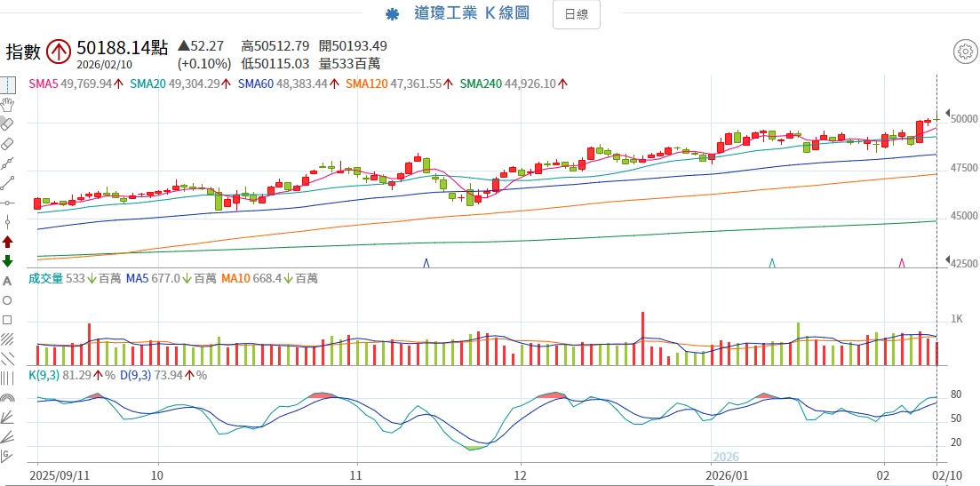Image resolution: width=980 pixels, height=486 pixels.
Task: Select the red up arrow marker tool
Action: pyautogui.click(x=7, y=241)
